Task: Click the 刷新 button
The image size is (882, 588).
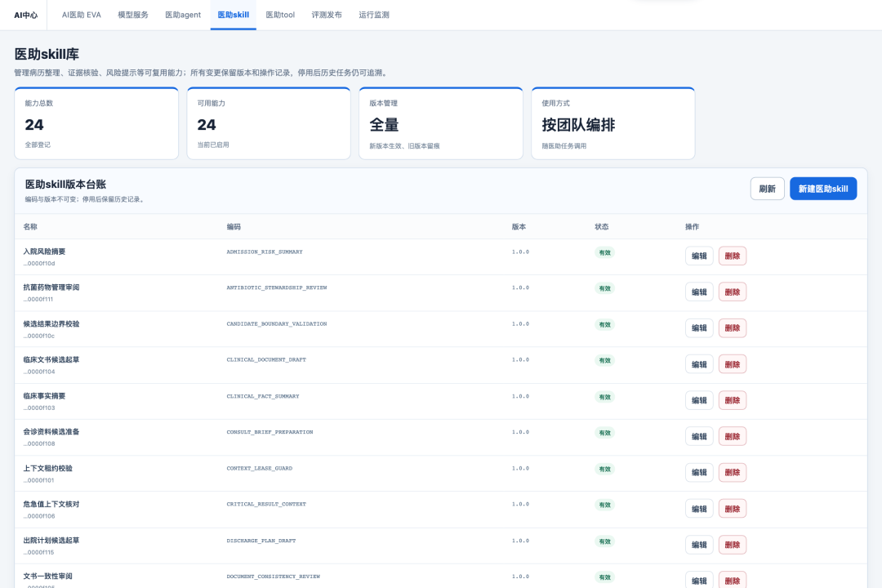Action: pyautogui.click(x=767, y=189)
